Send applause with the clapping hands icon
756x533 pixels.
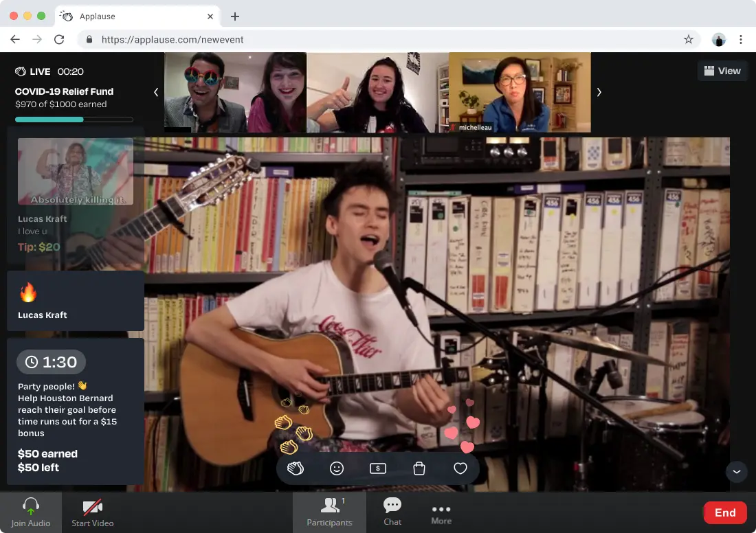point(296,468)
